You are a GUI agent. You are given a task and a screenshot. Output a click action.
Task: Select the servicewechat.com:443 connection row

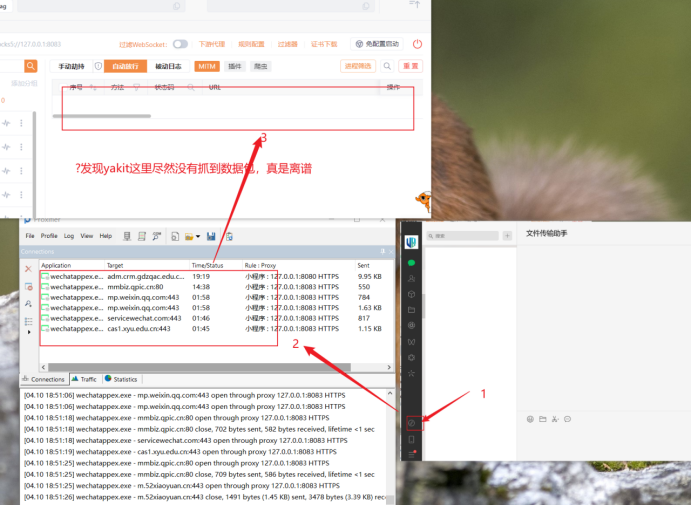click(x=215, y=318)
